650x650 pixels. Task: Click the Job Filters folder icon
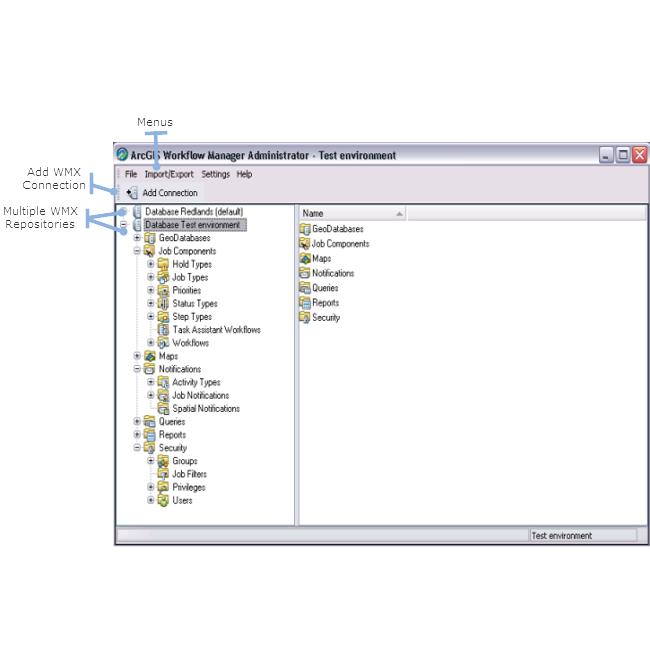point(163,474)
